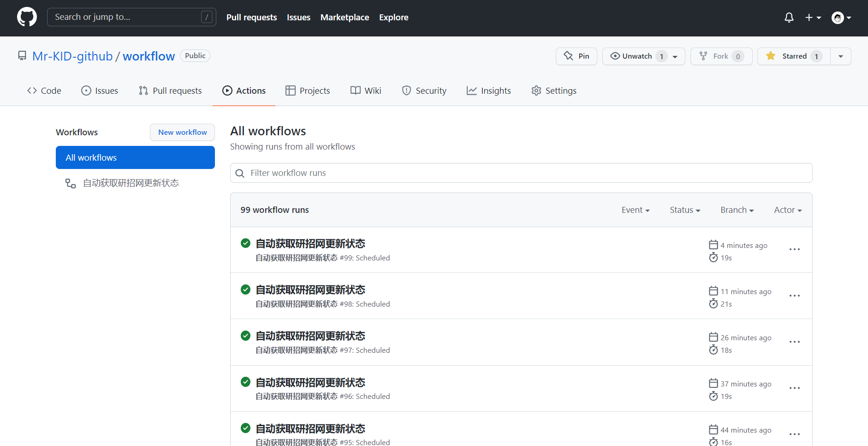Open the create new dropdown beside the bell
Image resolution: width=868 pixels, height=446 pixels.
coord(813,17)
